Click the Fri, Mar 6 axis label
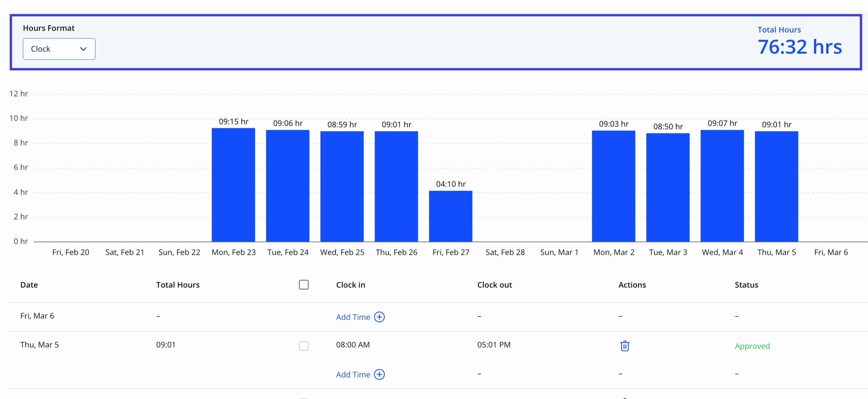 (831, 252)
